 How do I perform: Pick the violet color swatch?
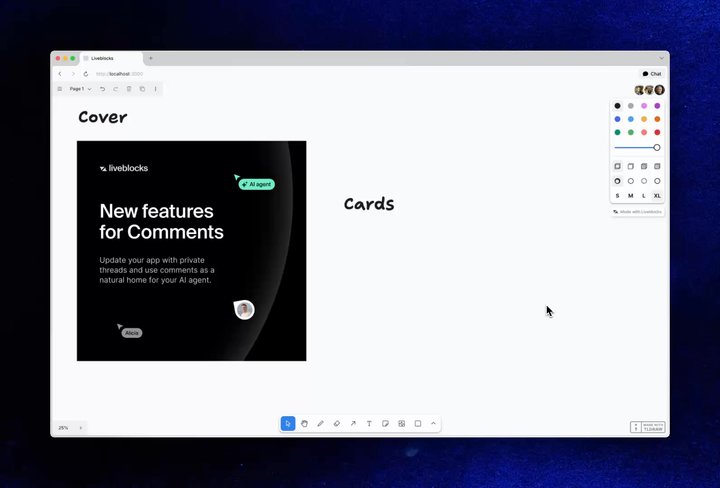(658, 106)
